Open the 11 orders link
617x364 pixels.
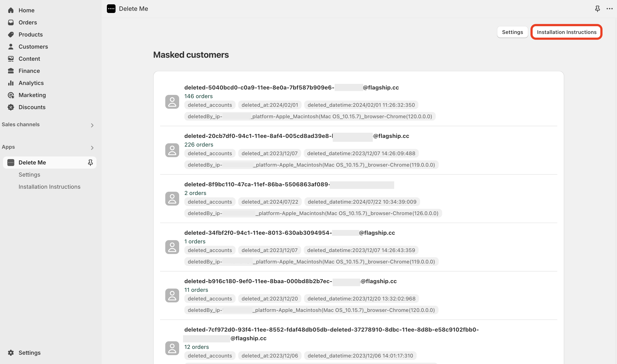pyautogui.click(x=196, y=290)
